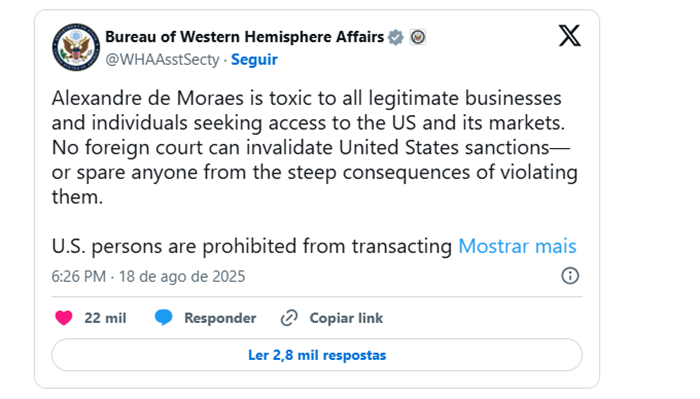
Task: Open Ler 2,8 mil respostas
Action: pos(317,355)
